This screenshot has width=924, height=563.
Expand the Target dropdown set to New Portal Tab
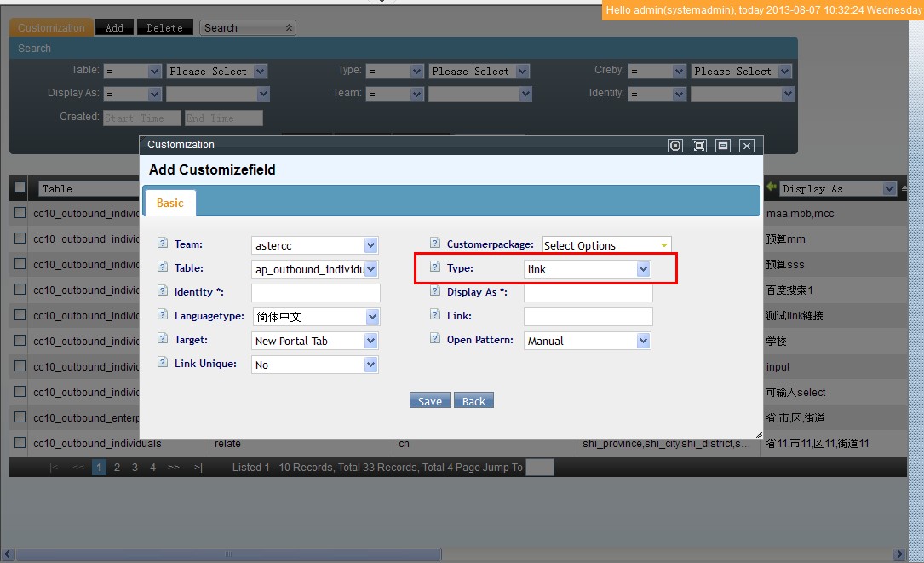coord(315,341)
